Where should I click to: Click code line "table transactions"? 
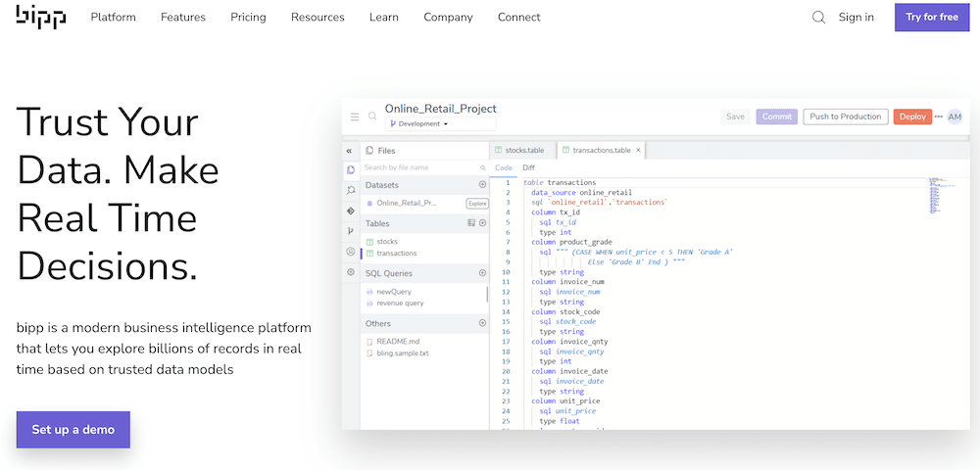560,182
